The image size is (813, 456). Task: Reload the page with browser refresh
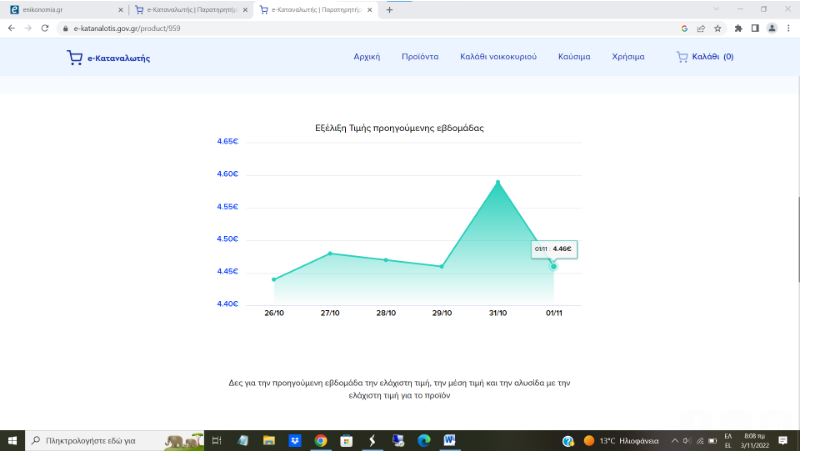click(45, 28)
